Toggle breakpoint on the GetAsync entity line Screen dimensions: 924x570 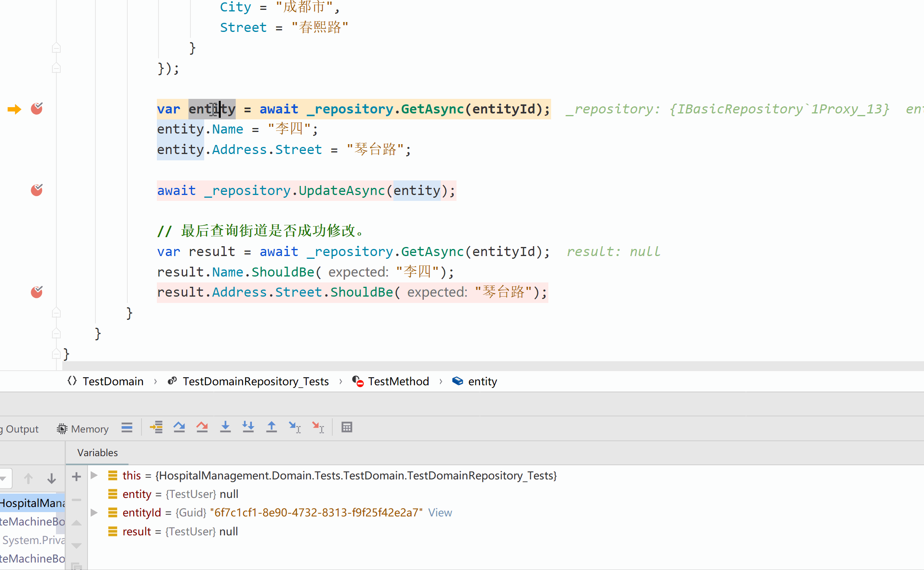[37, 109]
